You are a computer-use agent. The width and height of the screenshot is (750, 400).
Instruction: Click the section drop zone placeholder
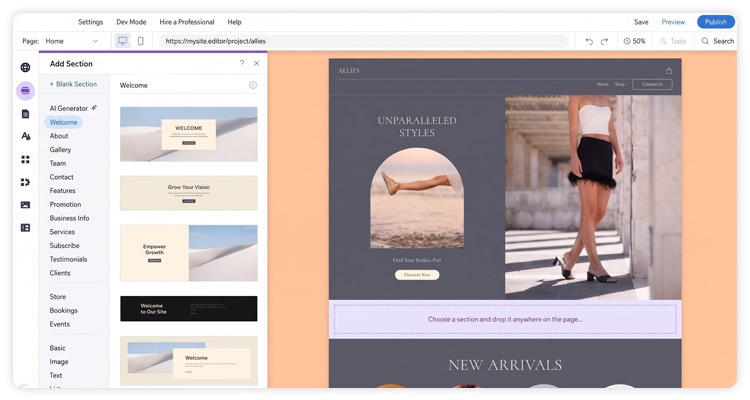pyautogui.click(x=505, y=319)
